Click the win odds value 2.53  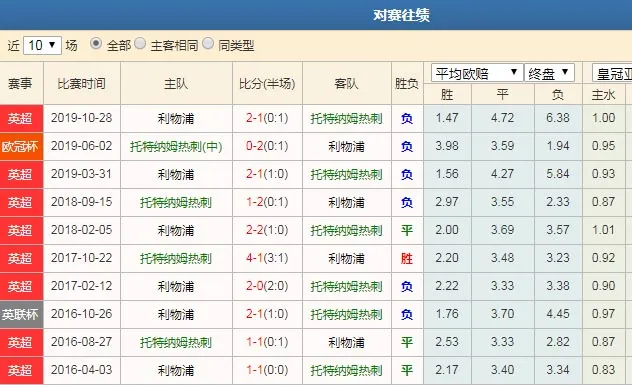(447, 342)
